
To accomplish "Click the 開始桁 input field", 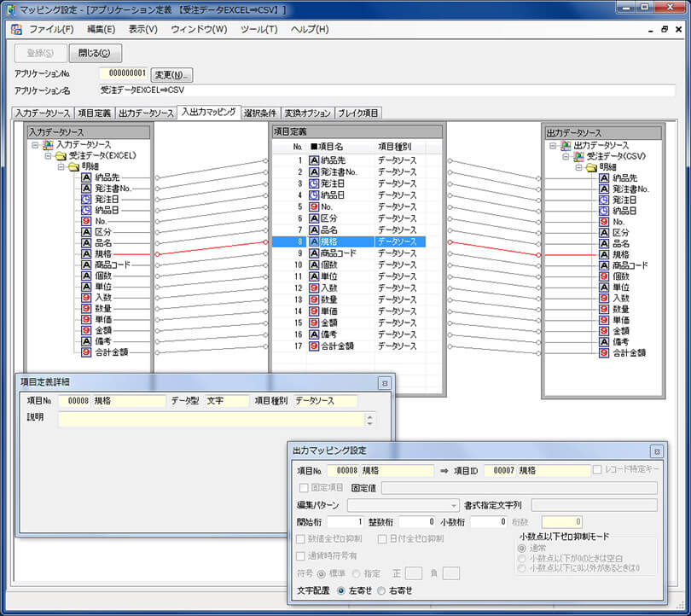I will [345, 521].
